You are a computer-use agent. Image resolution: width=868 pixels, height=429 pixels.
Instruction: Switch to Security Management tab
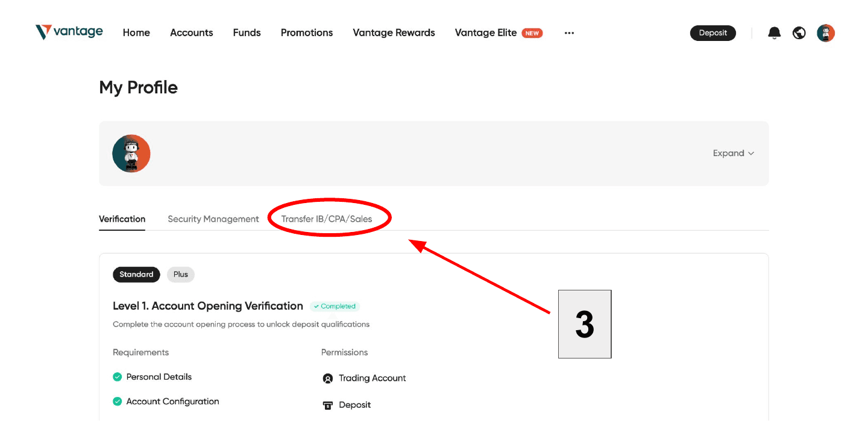click(x=213, y=219)
